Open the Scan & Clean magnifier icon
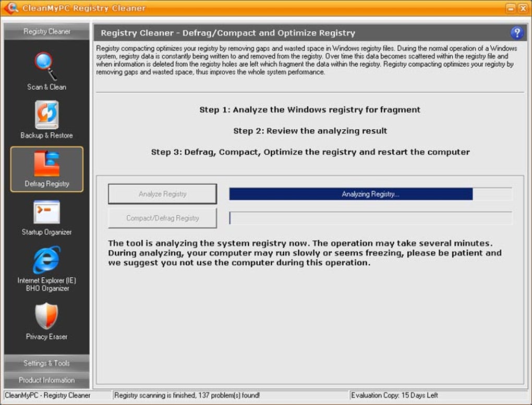 45,66
